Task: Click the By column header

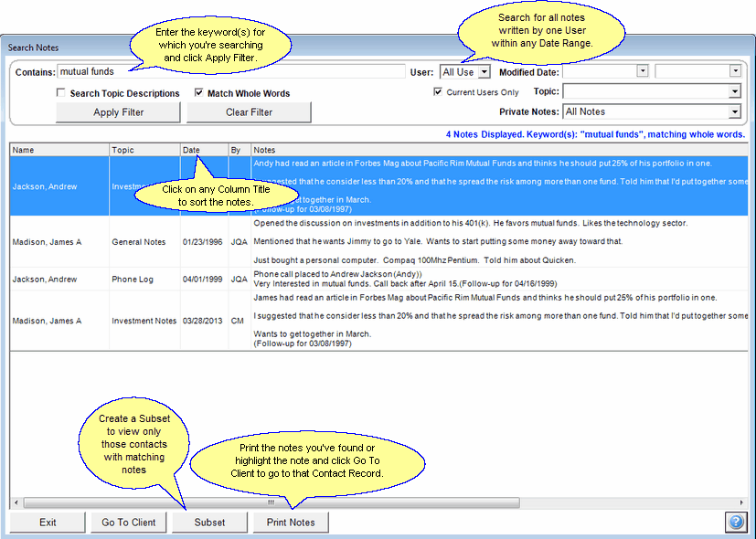Action: point(239,150)
